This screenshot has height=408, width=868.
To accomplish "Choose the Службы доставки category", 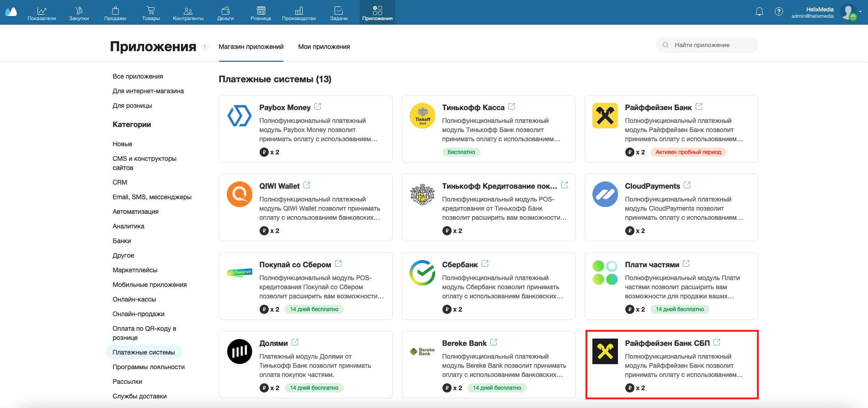I will [x=139, y=396].
